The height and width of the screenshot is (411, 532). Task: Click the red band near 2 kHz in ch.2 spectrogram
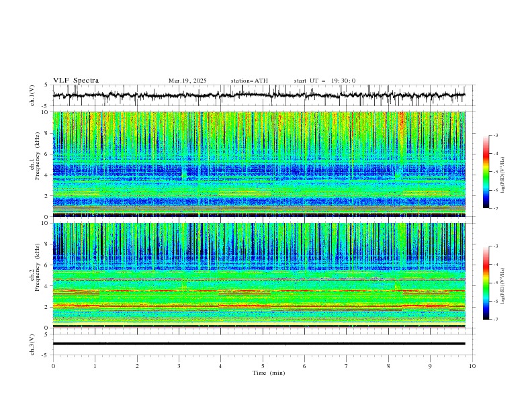[259, 306]
